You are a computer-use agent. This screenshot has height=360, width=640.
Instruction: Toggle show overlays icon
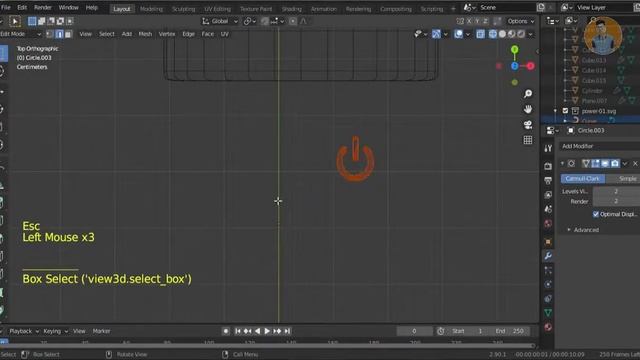click(x=458, y=34)
